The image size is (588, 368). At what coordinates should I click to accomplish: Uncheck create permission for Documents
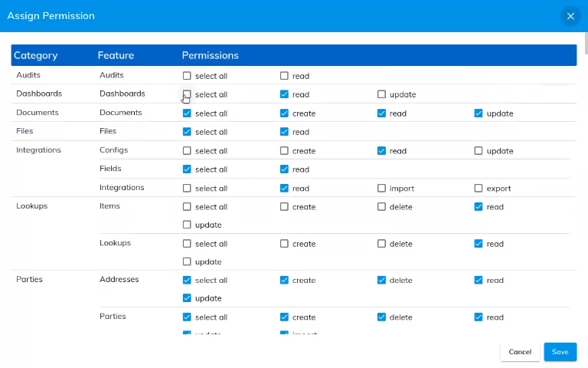(x=284, y=113)
